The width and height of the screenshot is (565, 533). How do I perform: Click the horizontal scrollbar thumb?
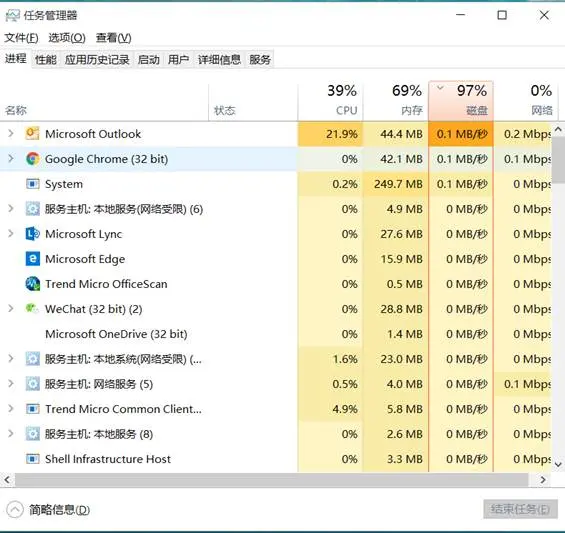[x=271, y=480]
